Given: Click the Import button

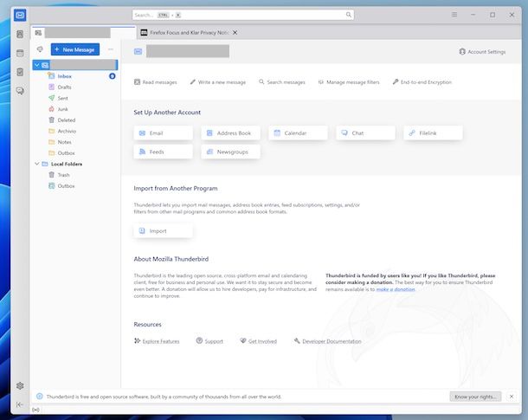Looking at the screenshot, I should coord(163,231).
